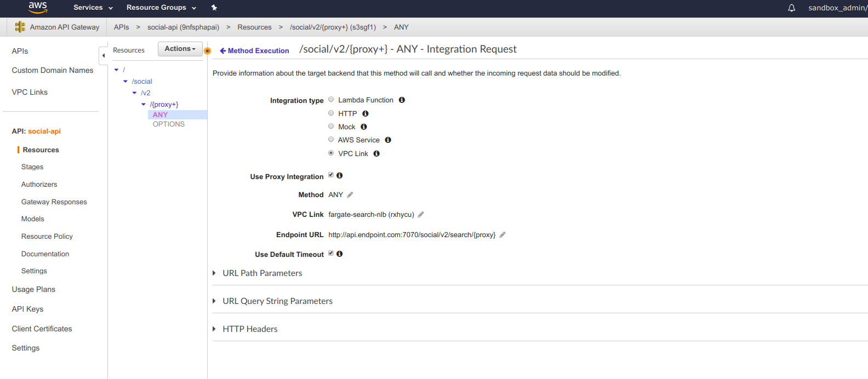Open sandbox_admin account menu
This screenshot has width=868, height=379.
pyautogui.click(x=838, y=8)
